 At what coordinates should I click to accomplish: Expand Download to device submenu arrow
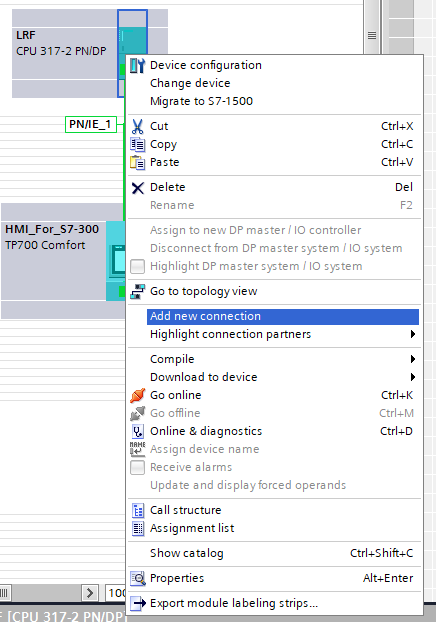click(413, 377)
